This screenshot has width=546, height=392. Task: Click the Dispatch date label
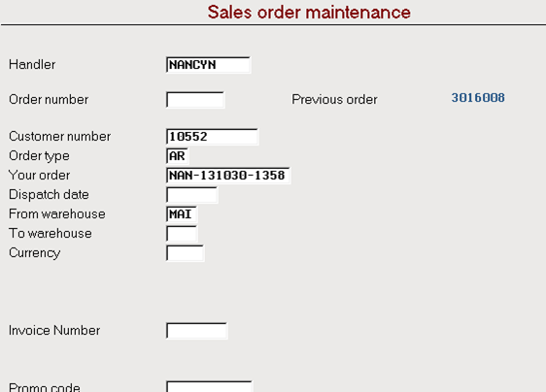pyautogui.click(x=49, y=194)
